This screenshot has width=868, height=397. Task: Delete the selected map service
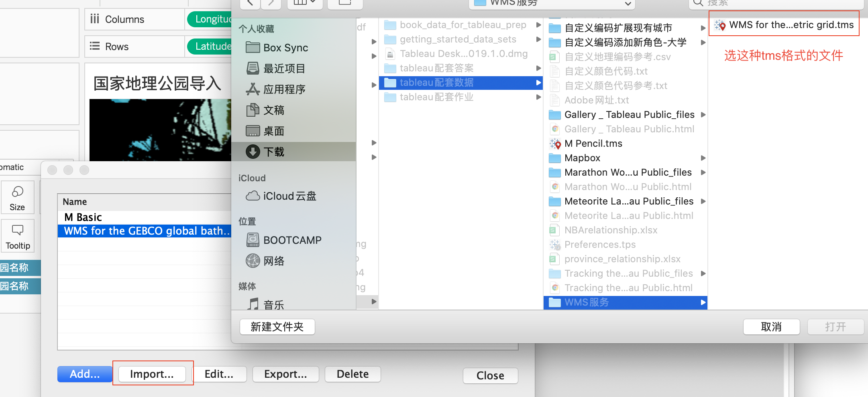352,374
